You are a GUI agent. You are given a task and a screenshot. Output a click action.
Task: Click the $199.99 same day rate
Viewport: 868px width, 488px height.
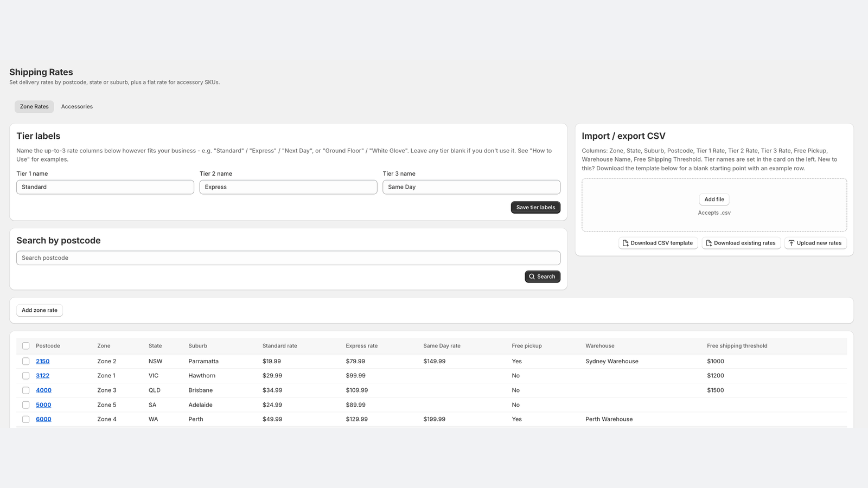click(434, 419)
